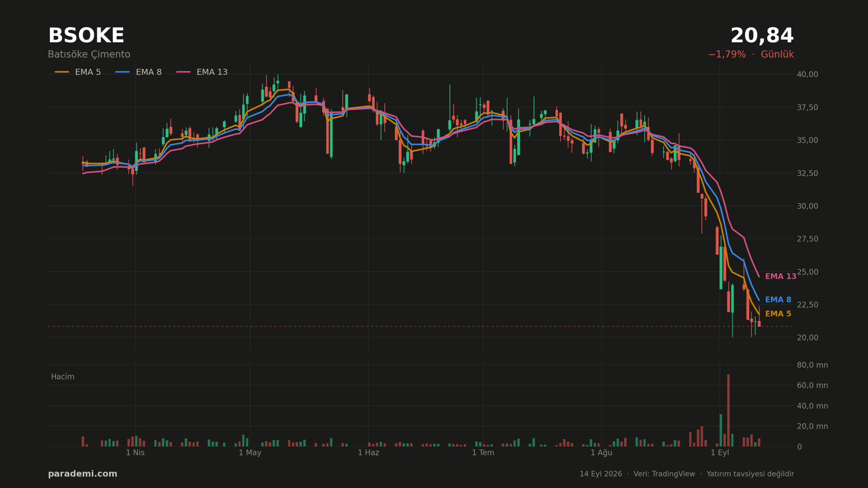Click the 1 Haz date label

click(368, 453)
